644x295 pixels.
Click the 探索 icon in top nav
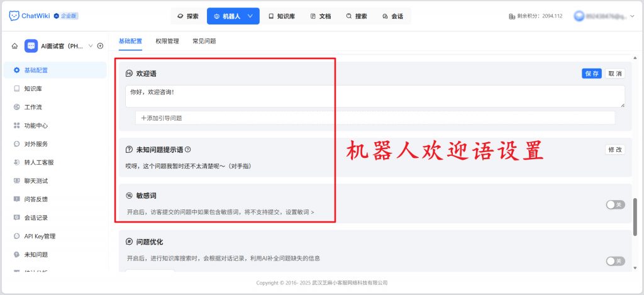click(180, 16)
